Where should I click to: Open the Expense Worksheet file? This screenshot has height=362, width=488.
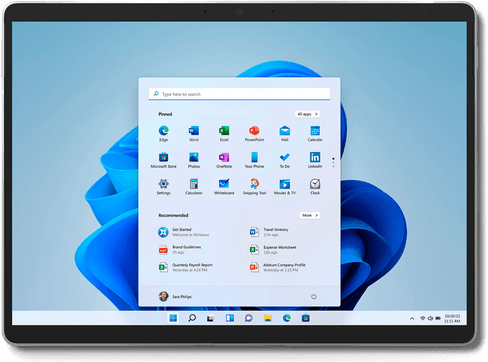click(x=273, y=250)
